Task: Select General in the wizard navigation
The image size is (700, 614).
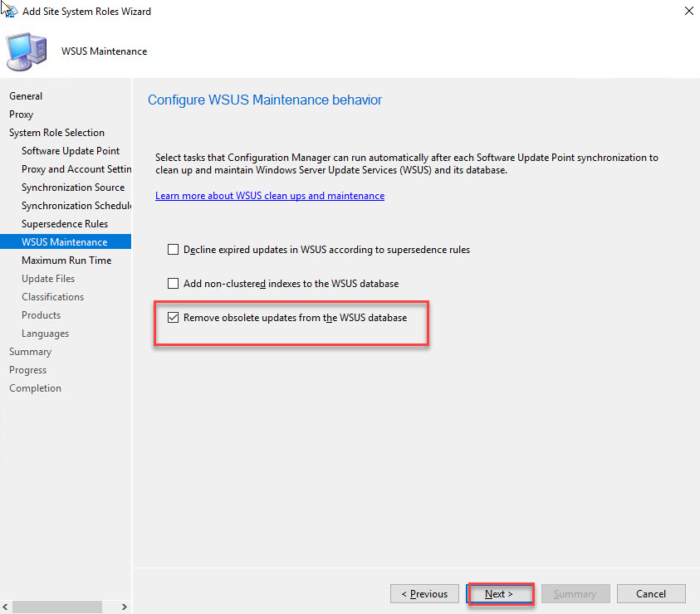Action: click(x=26, y=96)
